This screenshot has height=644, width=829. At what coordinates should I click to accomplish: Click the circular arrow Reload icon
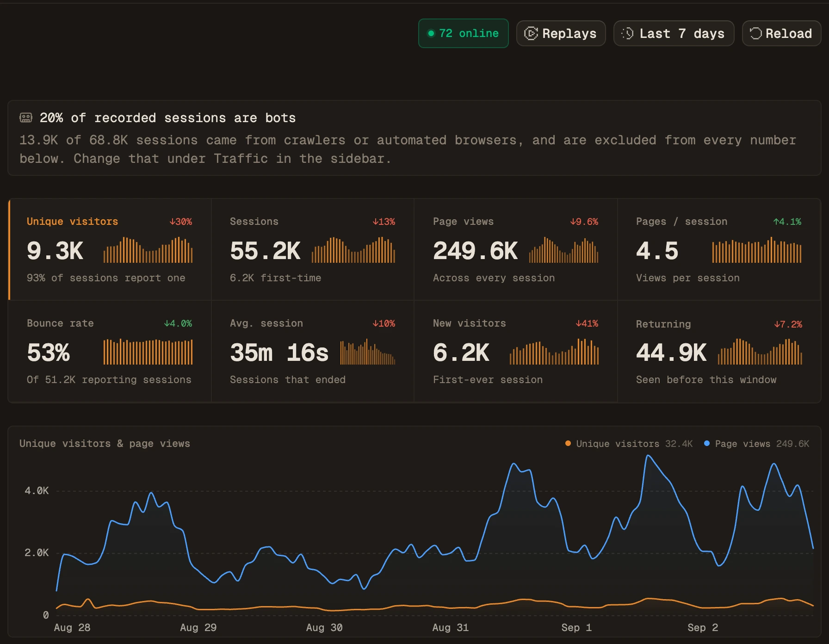coord(755,33)
